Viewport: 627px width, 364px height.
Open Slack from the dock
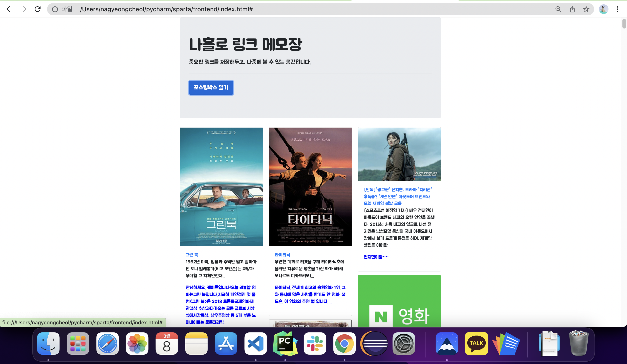pos(315,343)
